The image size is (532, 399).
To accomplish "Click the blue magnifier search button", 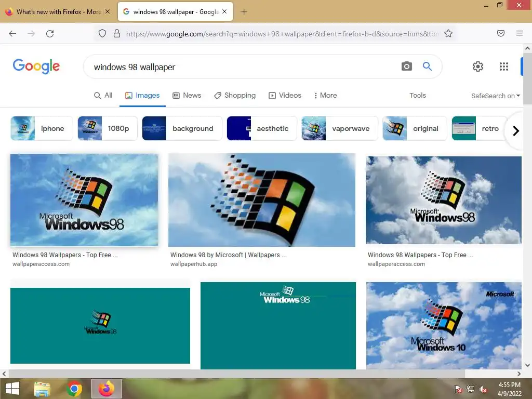I will pos(427,66).
